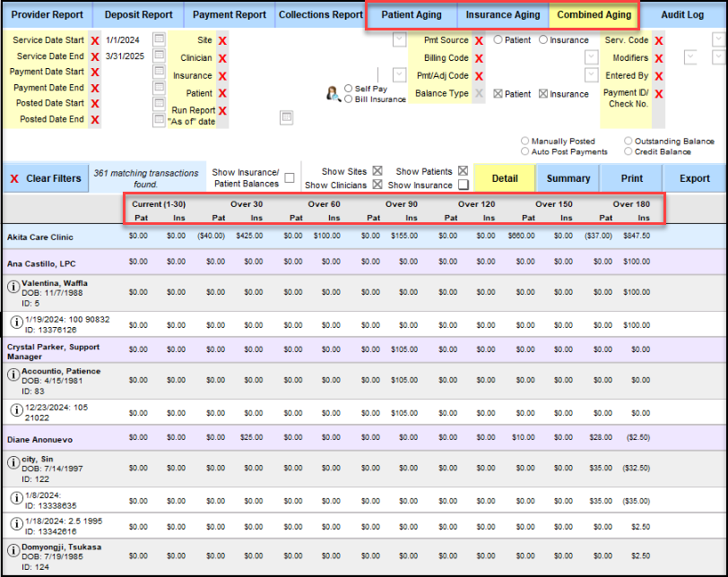Uncheck the Show Sites checkbox
Viewport: 728px width, 577px height.
coord(377,171)
